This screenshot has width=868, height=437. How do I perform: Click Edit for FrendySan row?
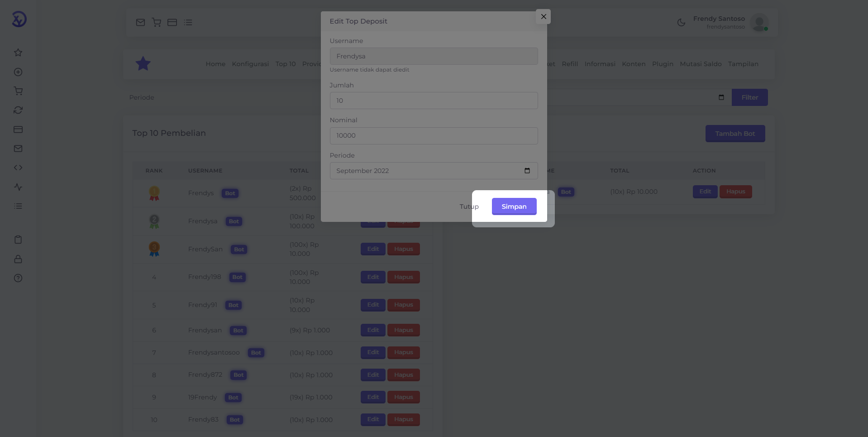click(373, 249)
